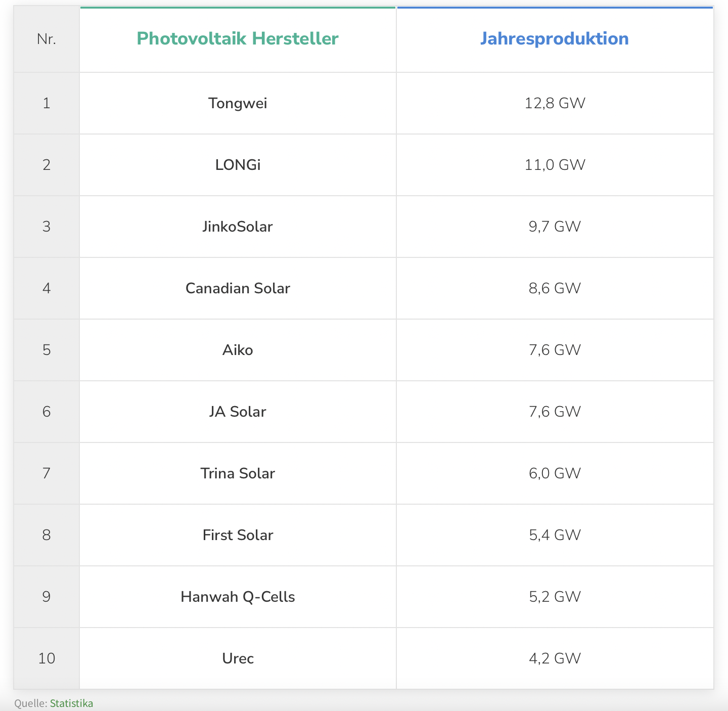
Task: Click the Quelle: source label
Action: tap(31, 703)
